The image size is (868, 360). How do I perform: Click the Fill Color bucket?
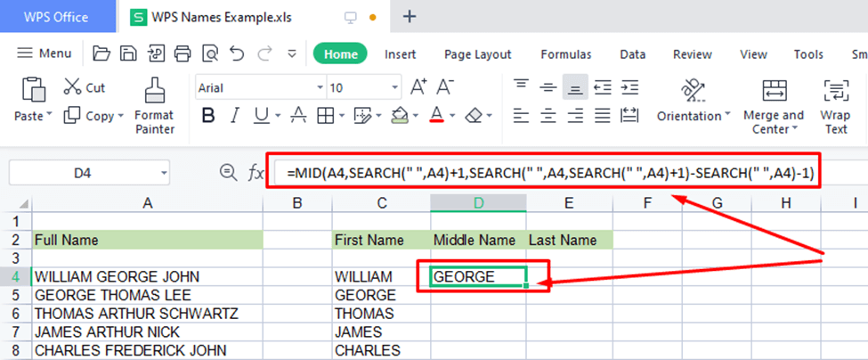[x=399, y=116]
